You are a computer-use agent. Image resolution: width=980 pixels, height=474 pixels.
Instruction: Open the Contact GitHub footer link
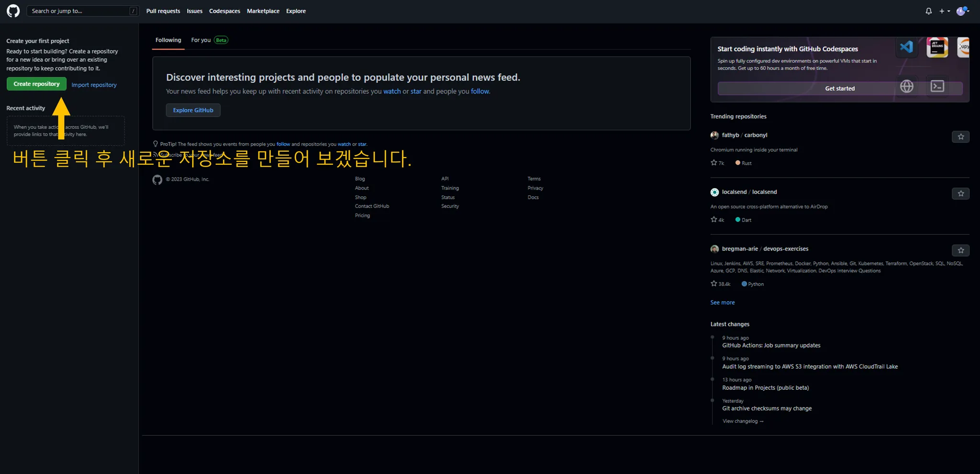(x=372, y=206)
